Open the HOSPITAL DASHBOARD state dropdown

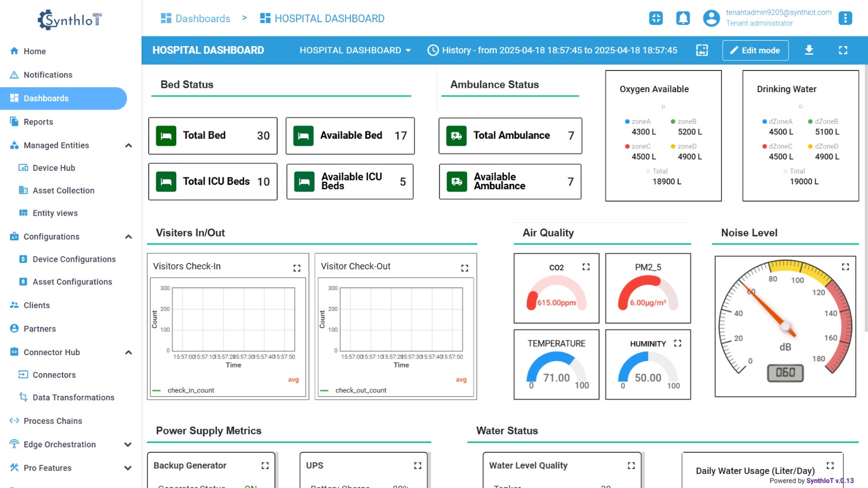pyautogui.click(x=355, y=50)
